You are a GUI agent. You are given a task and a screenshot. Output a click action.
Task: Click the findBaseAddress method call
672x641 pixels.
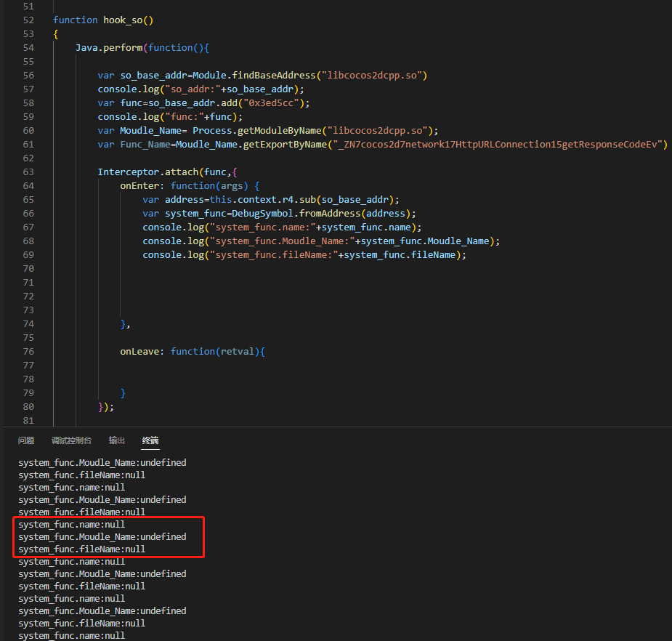tap(275, 75)
